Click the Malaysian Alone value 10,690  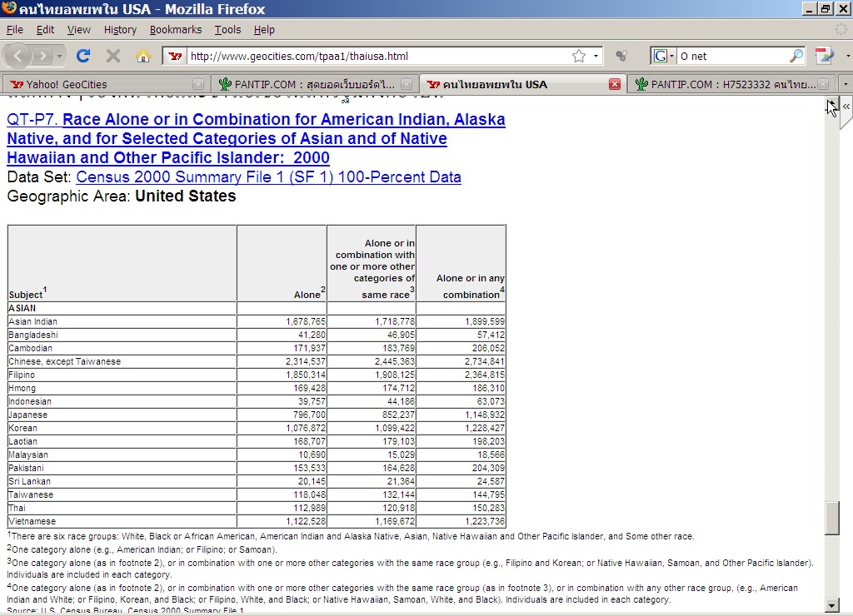(x=312, y=455)
